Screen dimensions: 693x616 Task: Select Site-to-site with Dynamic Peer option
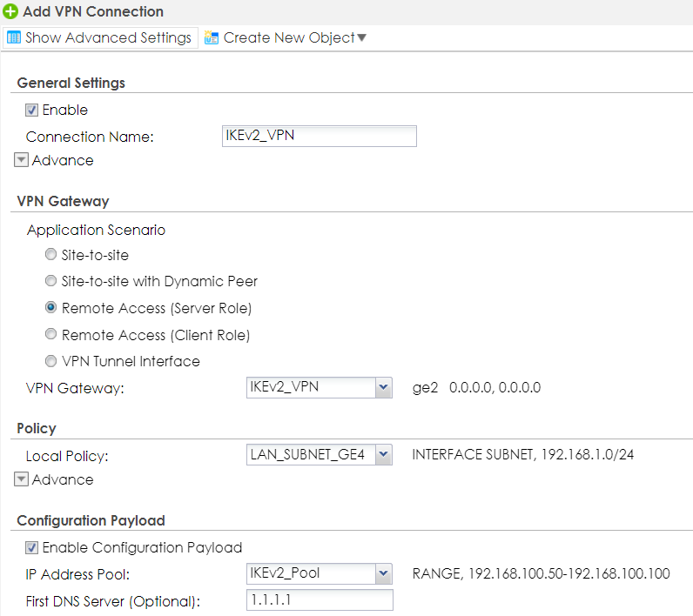[x=51, y=282]
